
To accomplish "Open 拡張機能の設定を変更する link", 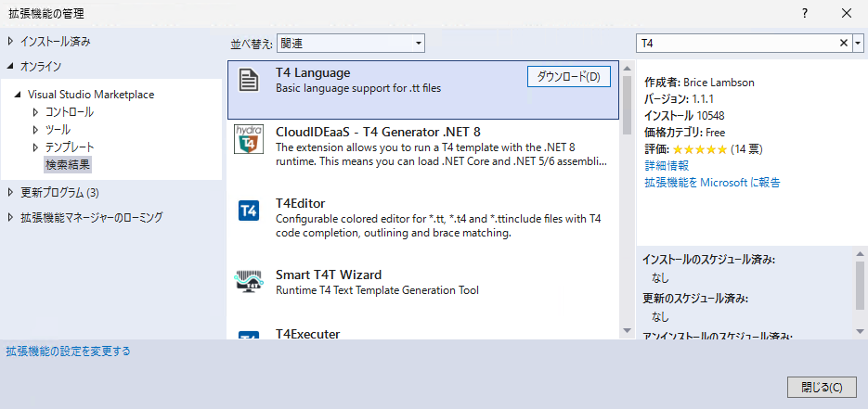I will coord(68,351).
